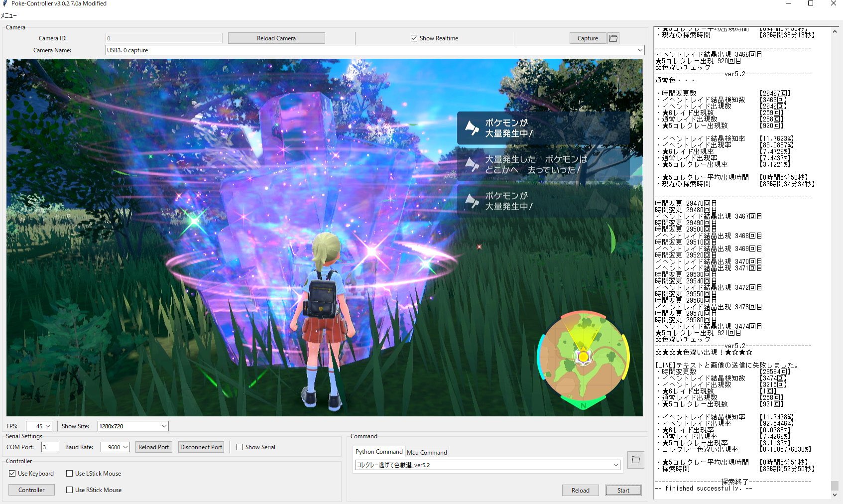Click the Reload command button
The image size is (843, 504).
(580, 491)
